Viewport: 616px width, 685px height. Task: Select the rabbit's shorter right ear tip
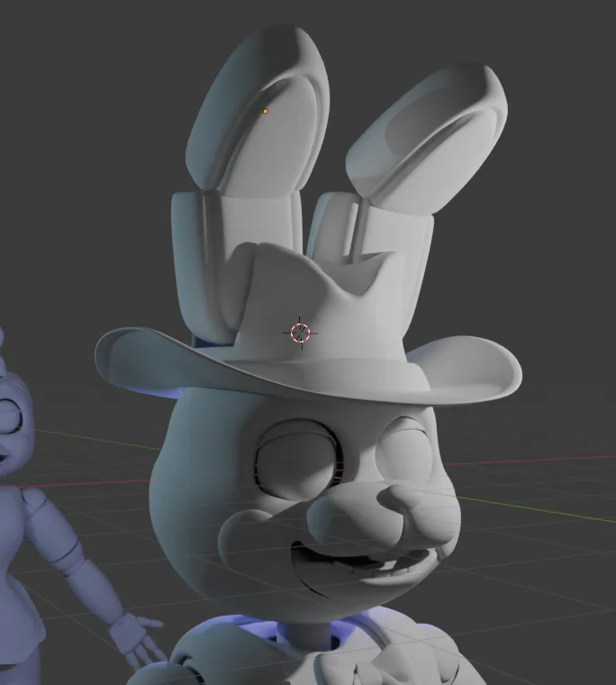(x=427, y=138)
